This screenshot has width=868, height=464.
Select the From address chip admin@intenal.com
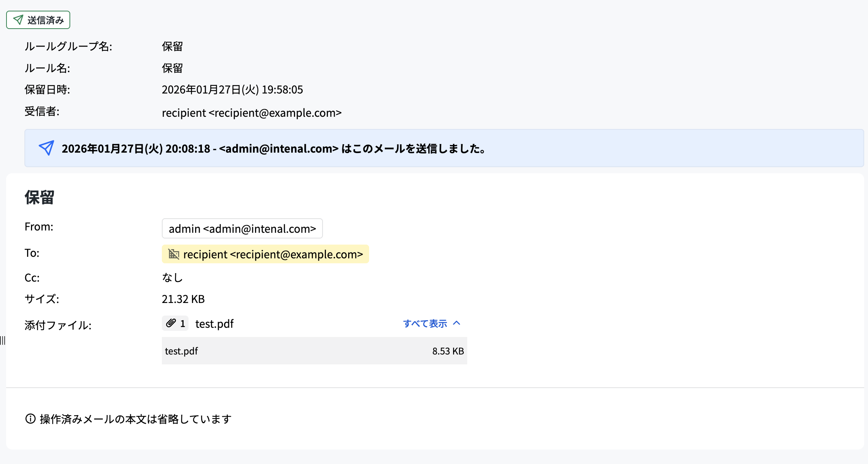(242, 229)
